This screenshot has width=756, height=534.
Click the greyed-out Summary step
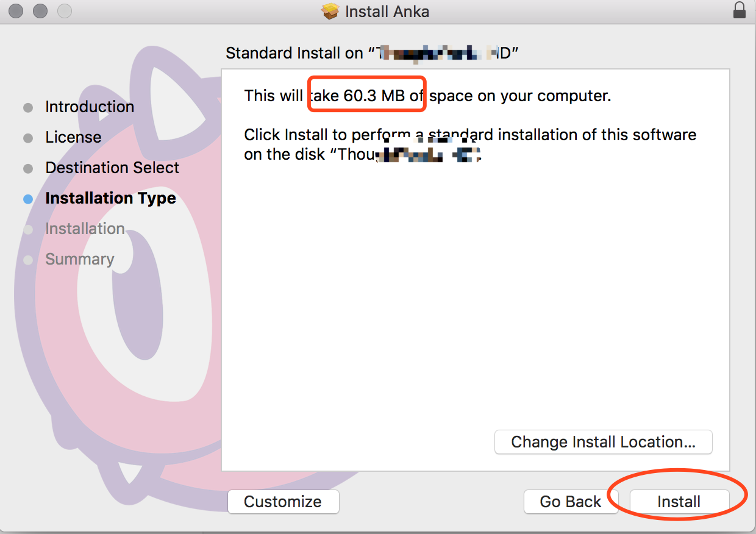pyautogui.click(x=80, y=259)
